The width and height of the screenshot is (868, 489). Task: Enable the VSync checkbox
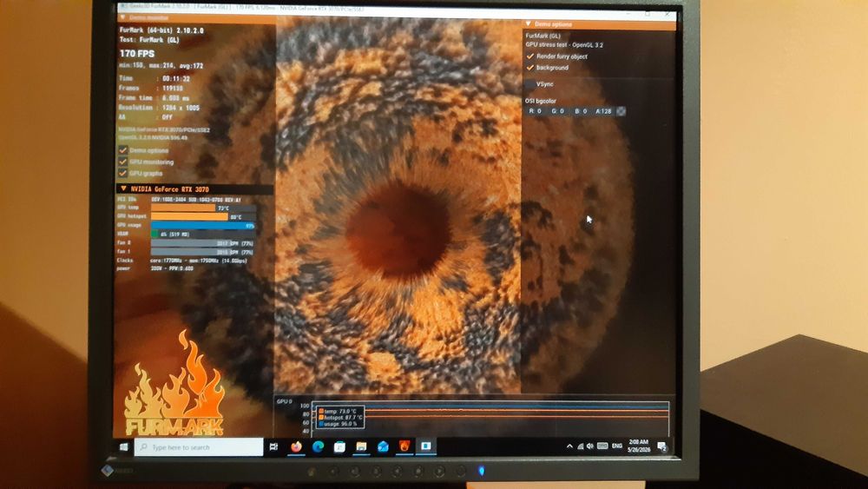[529, 84]
